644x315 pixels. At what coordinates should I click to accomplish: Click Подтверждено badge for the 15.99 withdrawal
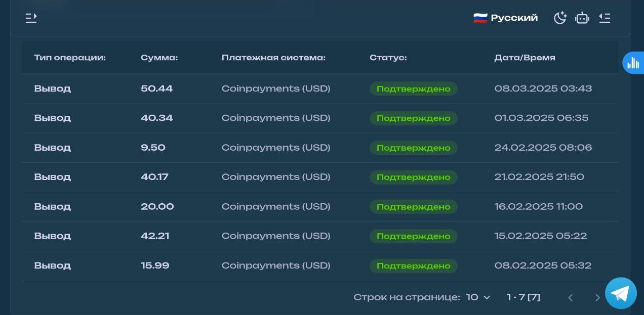414,266
